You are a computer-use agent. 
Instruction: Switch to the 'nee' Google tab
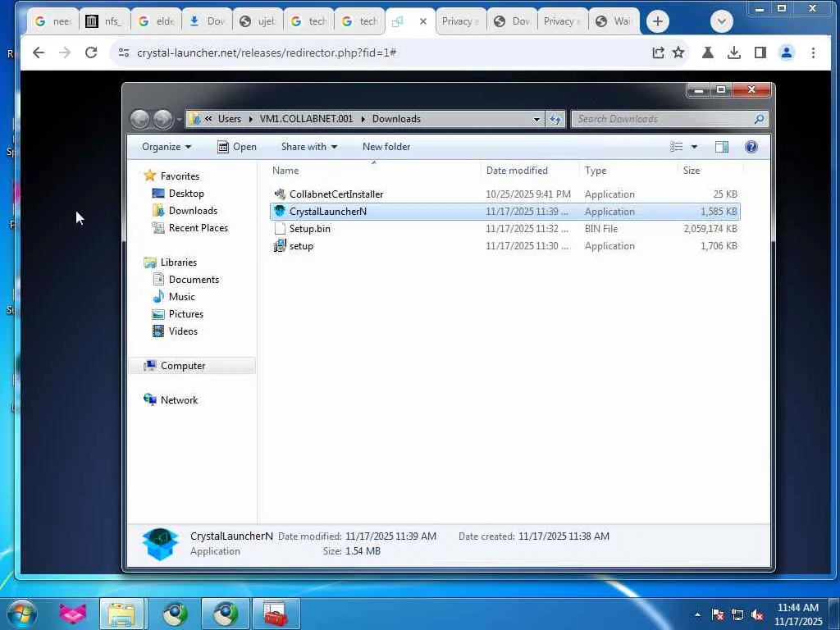tap(52, 21)
